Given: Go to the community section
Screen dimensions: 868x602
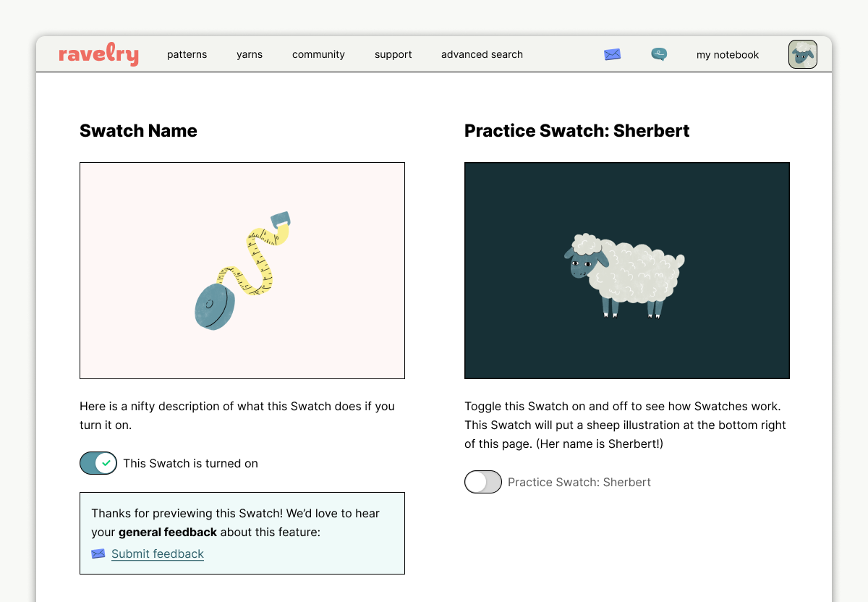Looking at the screenshot, I should 318,54.
